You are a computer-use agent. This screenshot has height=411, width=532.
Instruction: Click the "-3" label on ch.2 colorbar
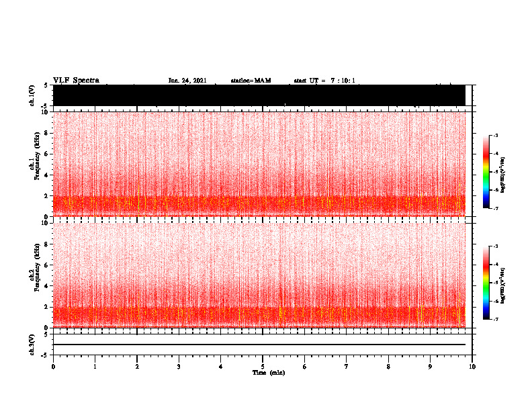coord(496,246)
